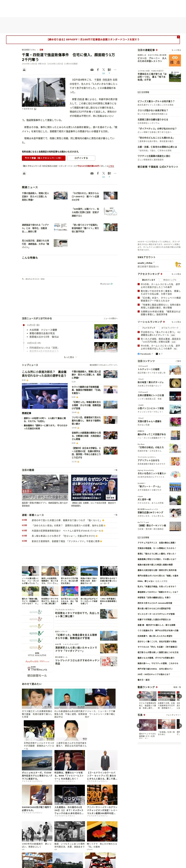This screenshot has width=186, height=868.
Task: Open more share options (…) below the headline
Action: click(x=115, y=70)
